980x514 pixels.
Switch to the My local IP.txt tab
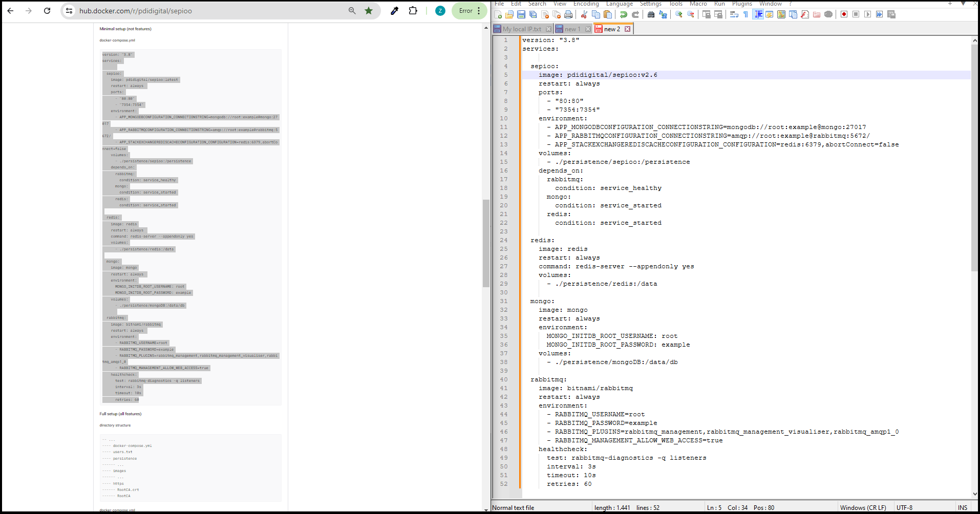click(521, 29)
